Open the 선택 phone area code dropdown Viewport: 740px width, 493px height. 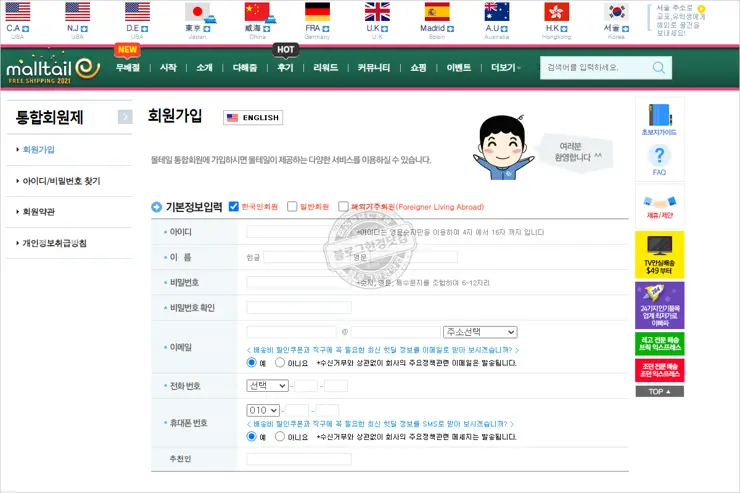tap(267, 385)
